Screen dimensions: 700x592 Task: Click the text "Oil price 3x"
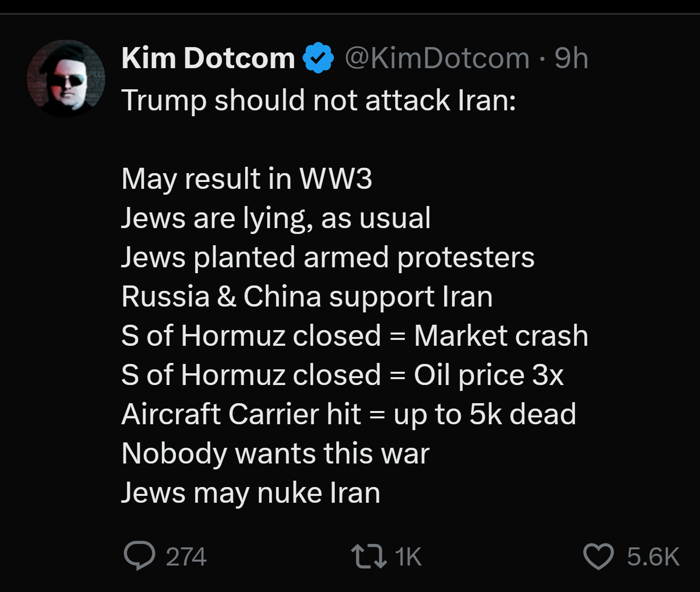[489, 375]
